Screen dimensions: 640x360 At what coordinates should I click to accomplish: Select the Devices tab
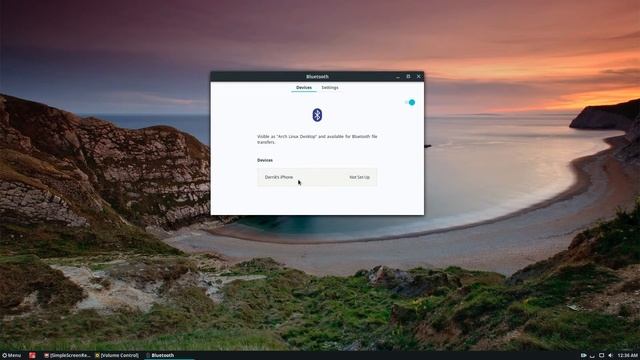[304, 87]
